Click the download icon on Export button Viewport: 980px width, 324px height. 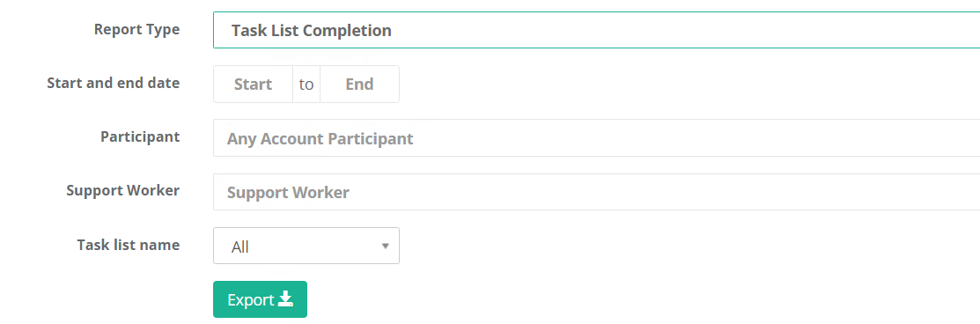285,299
